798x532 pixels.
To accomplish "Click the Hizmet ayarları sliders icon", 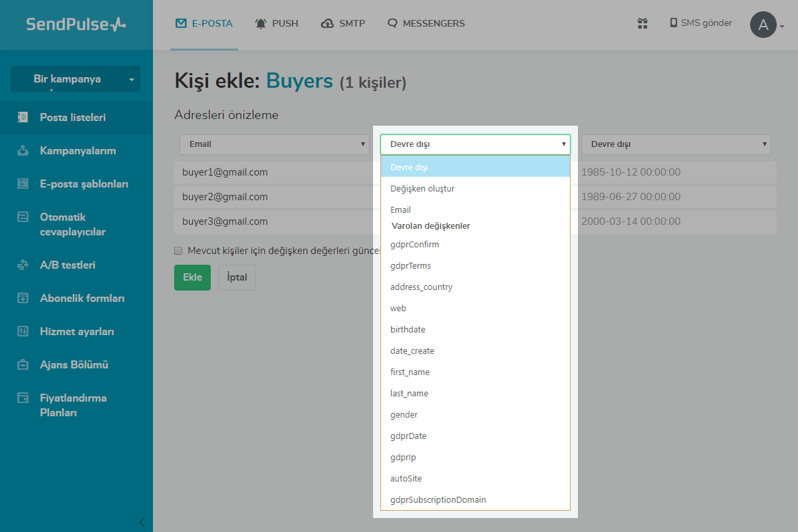I will tap(23, 332).
